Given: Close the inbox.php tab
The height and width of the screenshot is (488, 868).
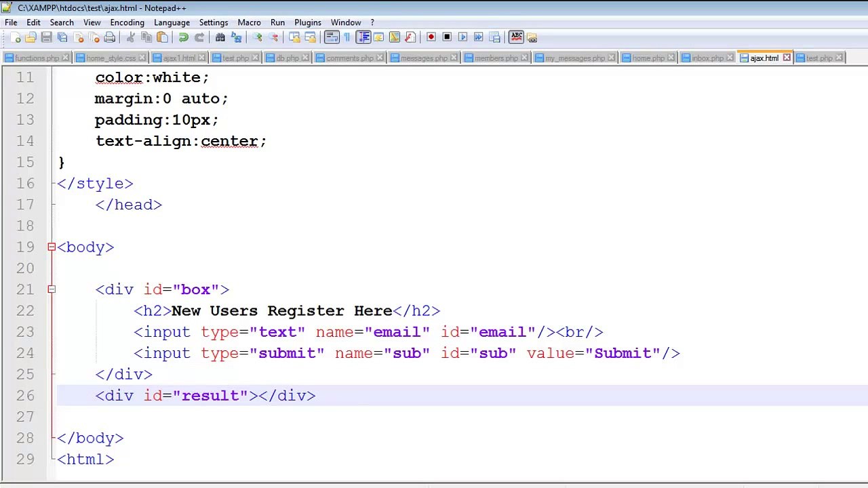Looking at the screenshot, I should [730, 58].
